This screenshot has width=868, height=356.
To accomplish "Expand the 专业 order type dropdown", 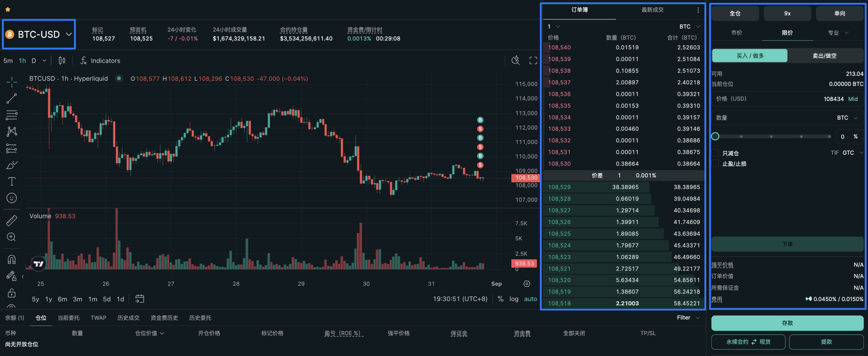I will [x=838, y=33].
